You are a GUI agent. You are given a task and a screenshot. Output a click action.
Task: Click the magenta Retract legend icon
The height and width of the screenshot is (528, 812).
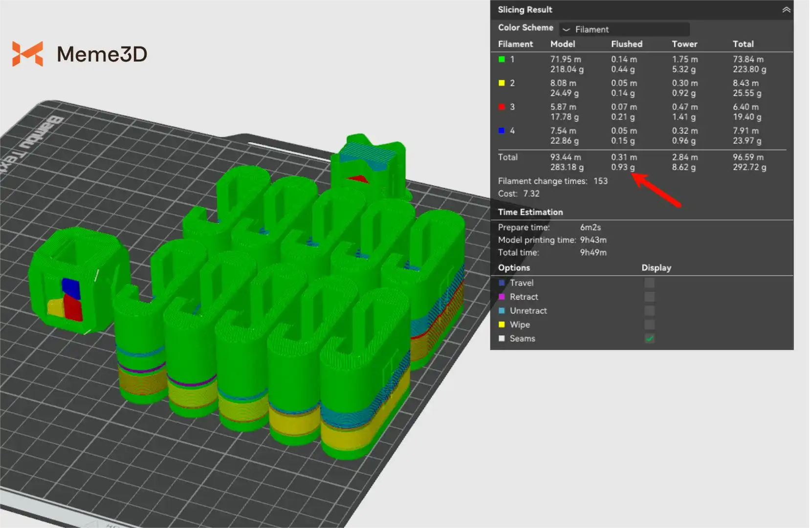pos(502,297)
